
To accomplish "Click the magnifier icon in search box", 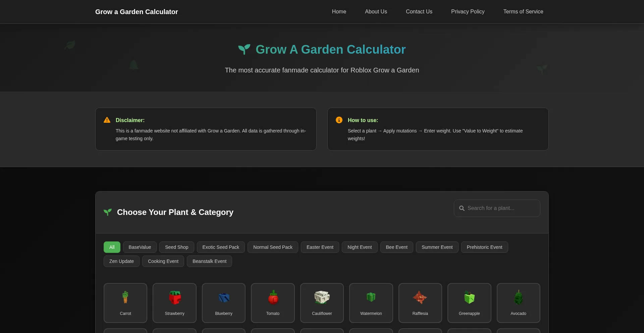I will tap(462, 208).
